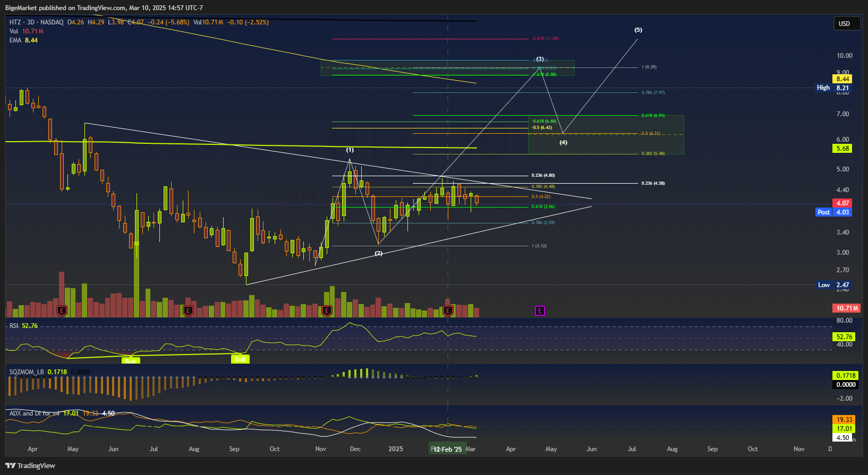868x475 pixels.
Task: Click the -0.5 (6.42) Fibonacci label
Action: click(542, 128)
